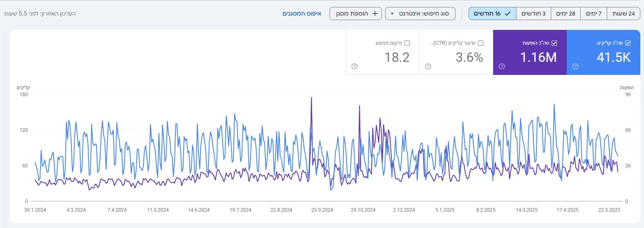
Task: Switch to the 3 months range
Action: [533, 14]
